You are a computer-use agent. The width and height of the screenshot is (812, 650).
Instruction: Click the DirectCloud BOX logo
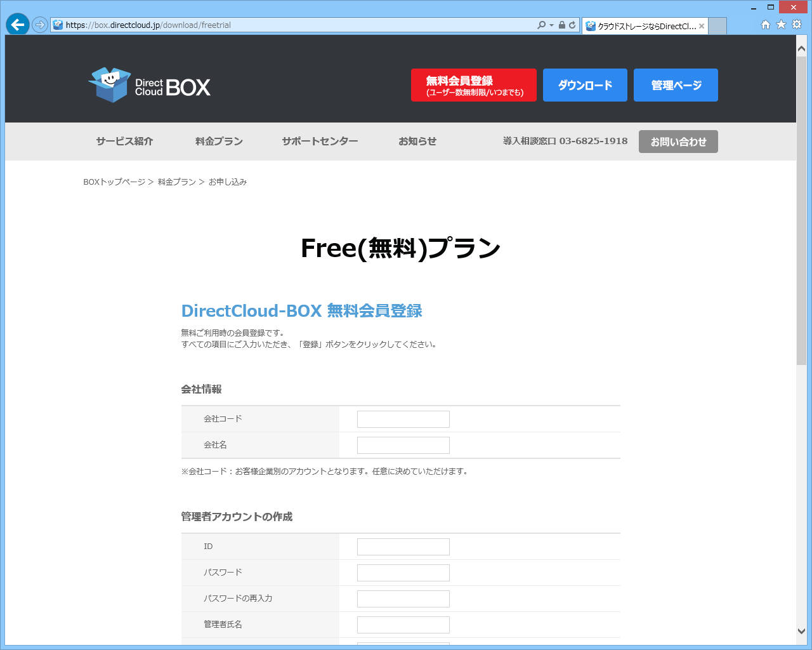pyautogui.click(x=149, y=84)
